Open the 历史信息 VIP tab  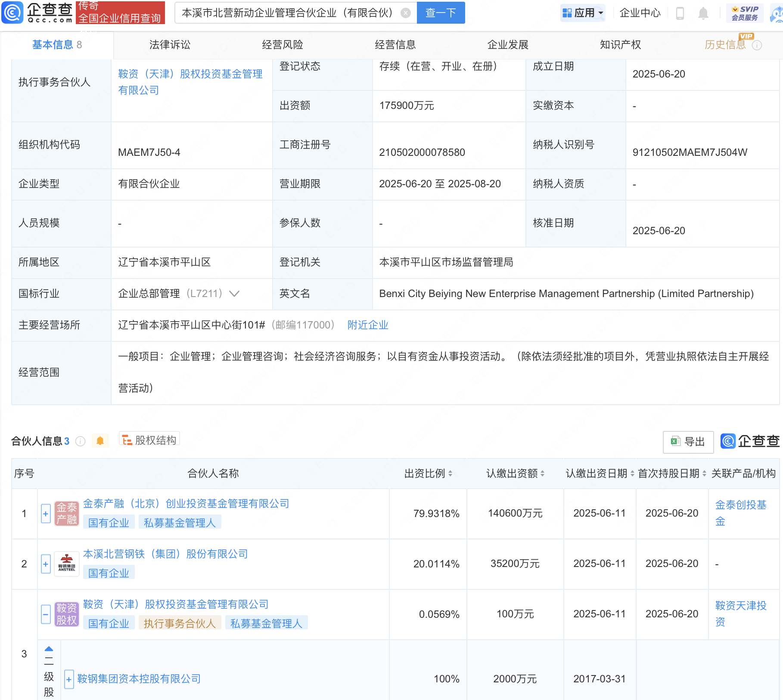(725, 45)
